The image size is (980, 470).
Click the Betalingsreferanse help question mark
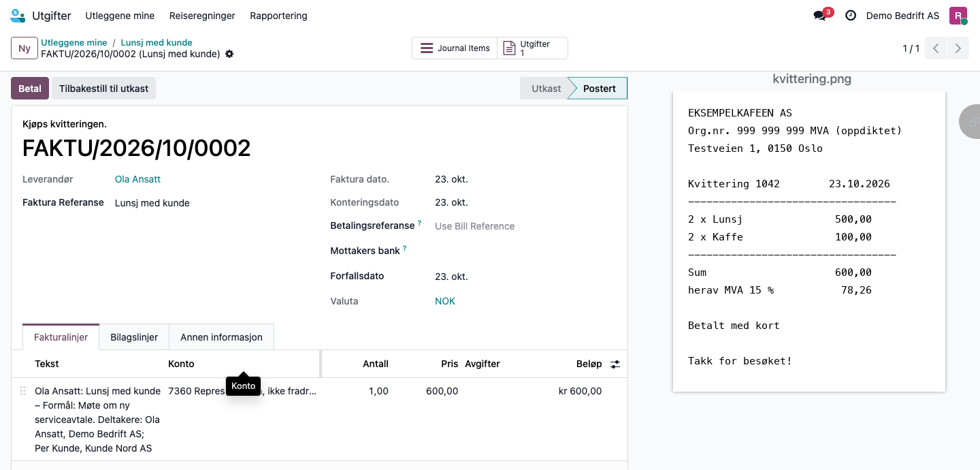pyautogui.click(x=419, y=223)
